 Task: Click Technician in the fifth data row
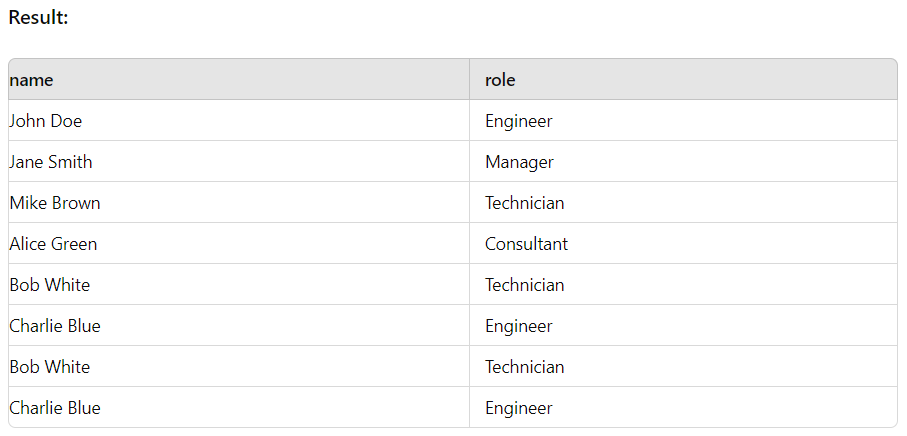(683, 284)
